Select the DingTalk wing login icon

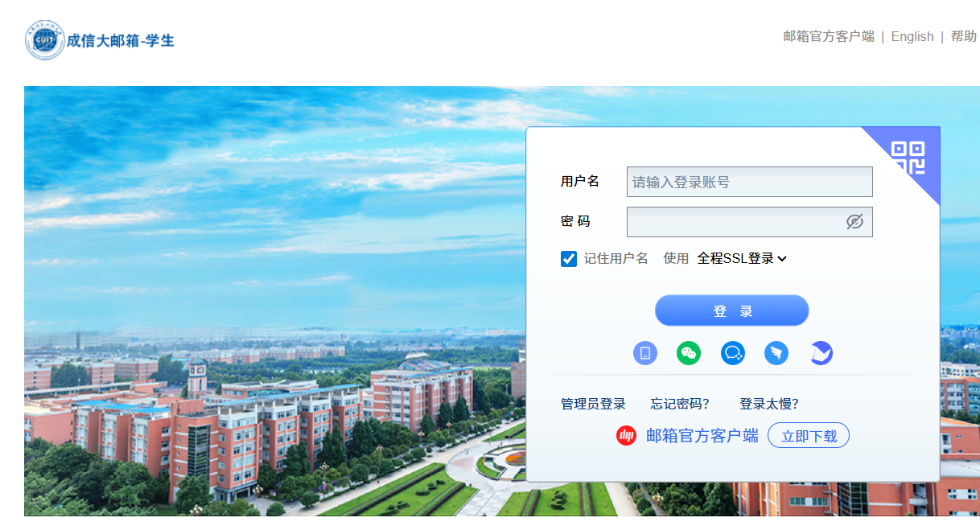point(776,353)
